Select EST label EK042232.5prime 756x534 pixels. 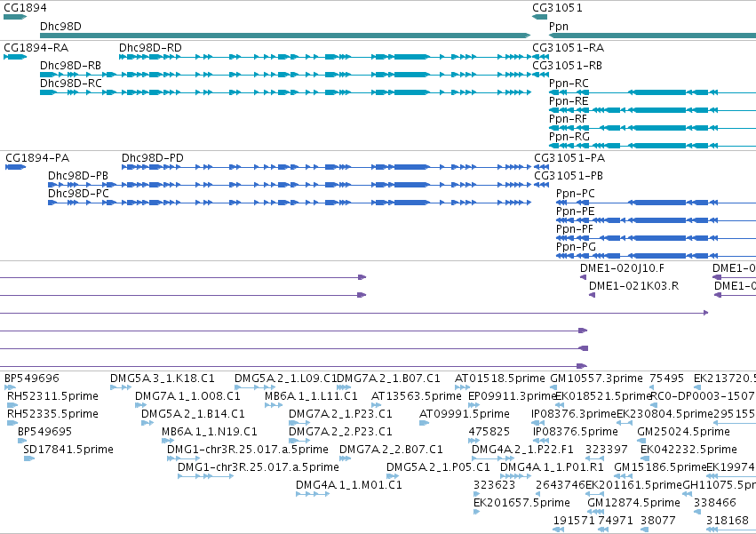pos(688,450)
